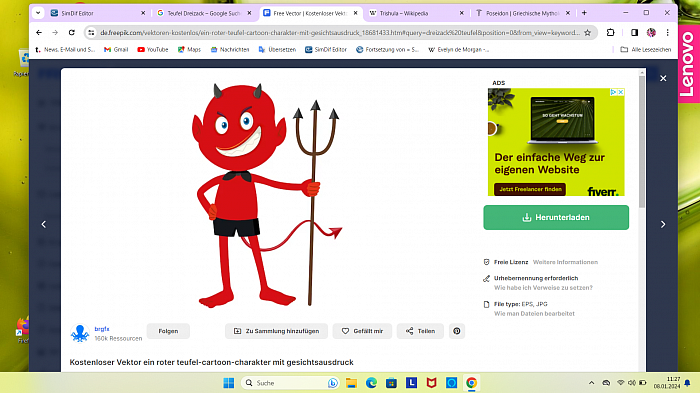Screen dimensions: 700x393
Task: Open the Chrome side panel icon
Action: coord(634,32)
